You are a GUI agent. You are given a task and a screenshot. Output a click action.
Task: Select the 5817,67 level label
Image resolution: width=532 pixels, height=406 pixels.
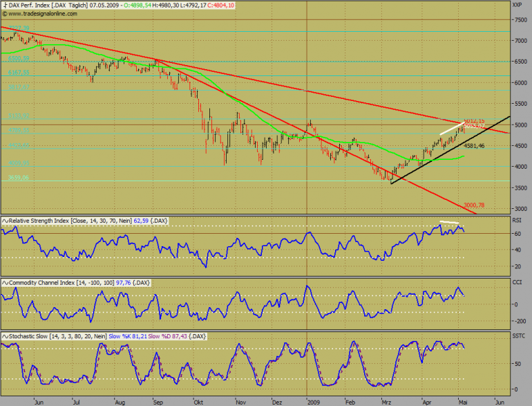[x=19, y=87]
